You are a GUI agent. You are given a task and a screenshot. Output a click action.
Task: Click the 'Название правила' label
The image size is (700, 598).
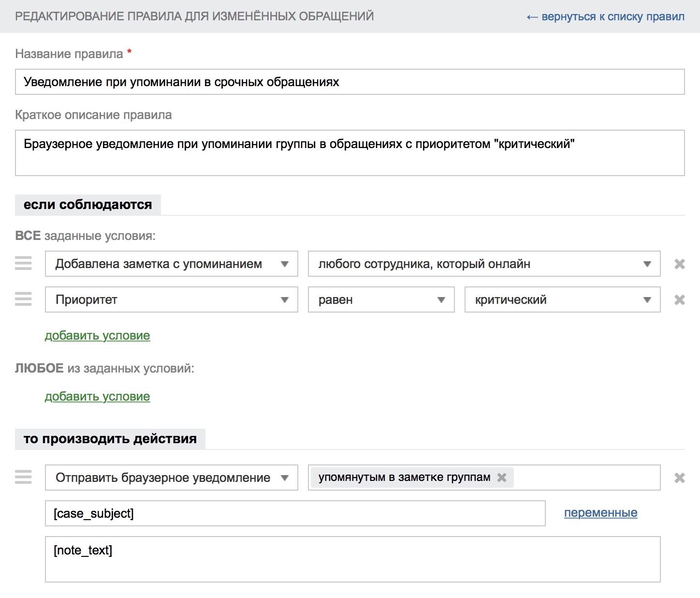click(69, 54)
